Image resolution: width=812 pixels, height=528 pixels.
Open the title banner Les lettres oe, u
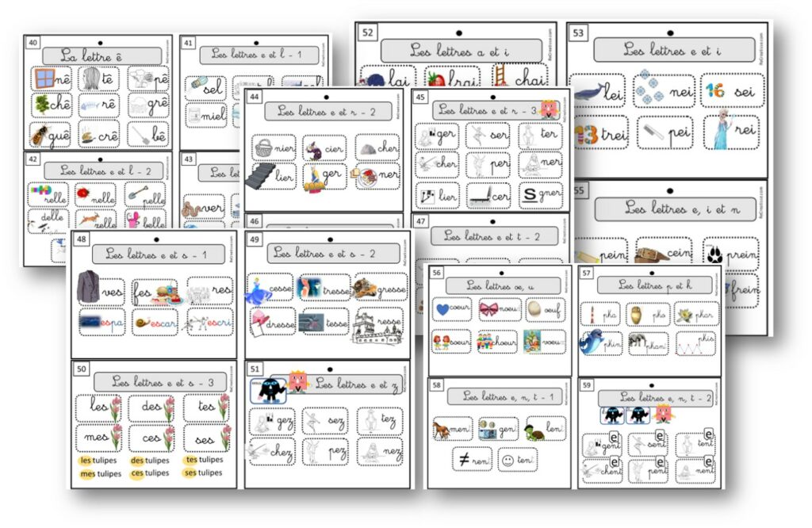click(504, 285)
